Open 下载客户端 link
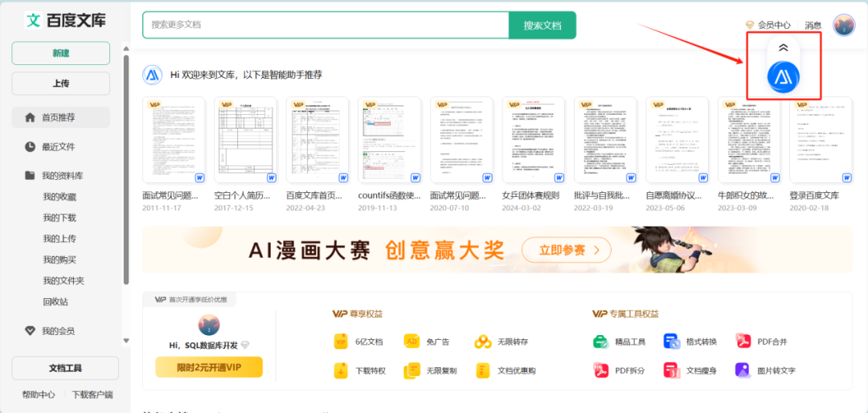868x413 pixels. (x=92, y=395)
